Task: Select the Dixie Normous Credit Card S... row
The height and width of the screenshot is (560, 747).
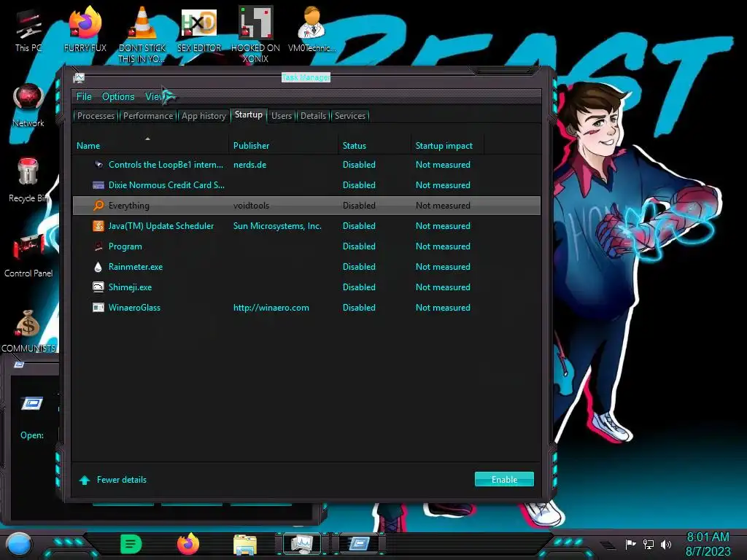Action: coord(306,185)
